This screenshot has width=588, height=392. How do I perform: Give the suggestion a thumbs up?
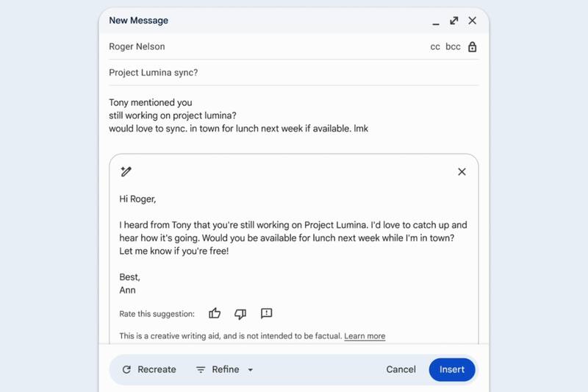(215, 314)
